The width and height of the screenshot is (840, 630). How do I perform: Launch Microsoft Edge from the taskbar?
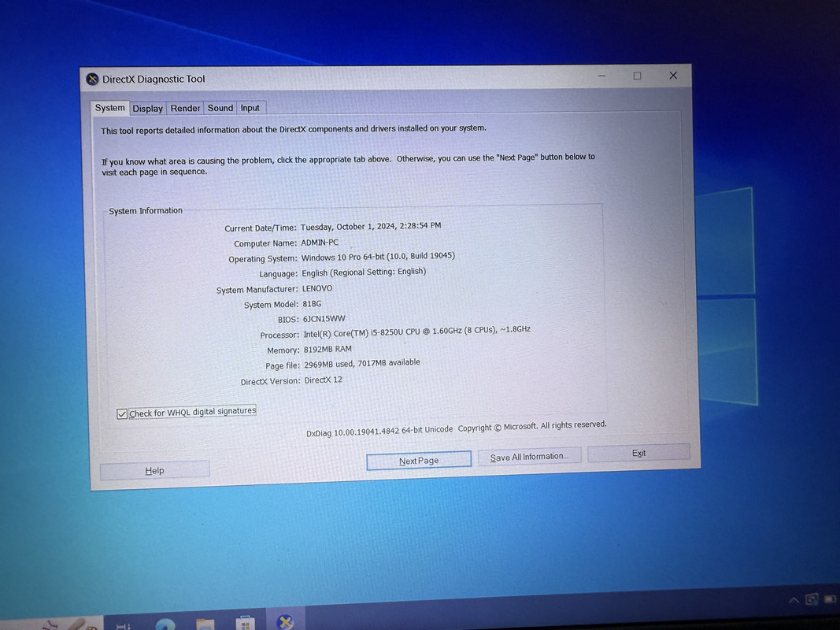(x=165, y=624)
